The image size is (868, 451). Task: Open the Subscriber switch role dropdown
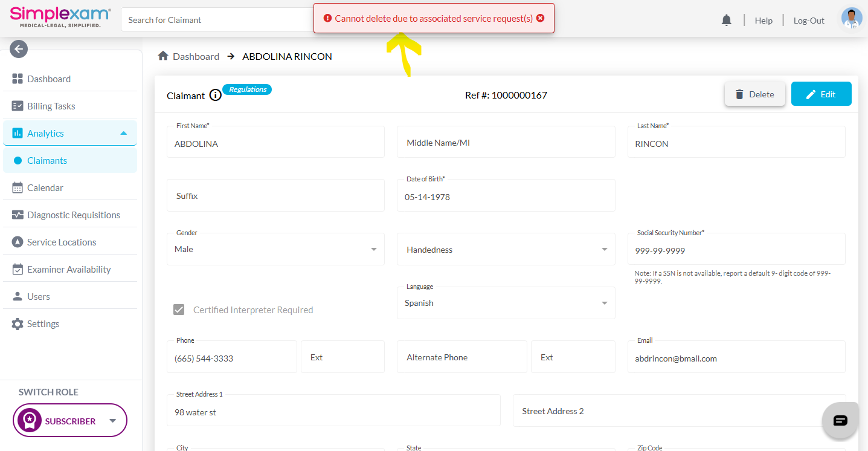click(70, 420)
